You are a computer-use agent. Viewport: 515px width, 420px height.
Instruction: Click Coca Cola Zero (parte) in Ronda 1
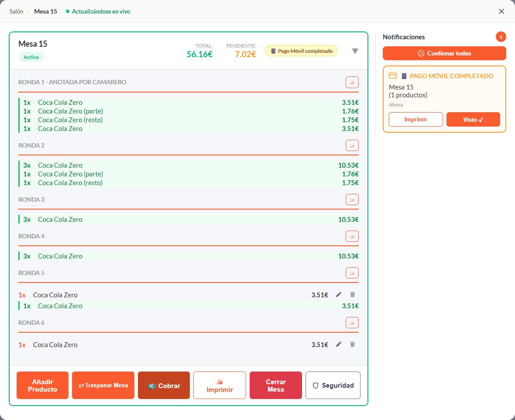pyautogui.click(x=189, y=111)
